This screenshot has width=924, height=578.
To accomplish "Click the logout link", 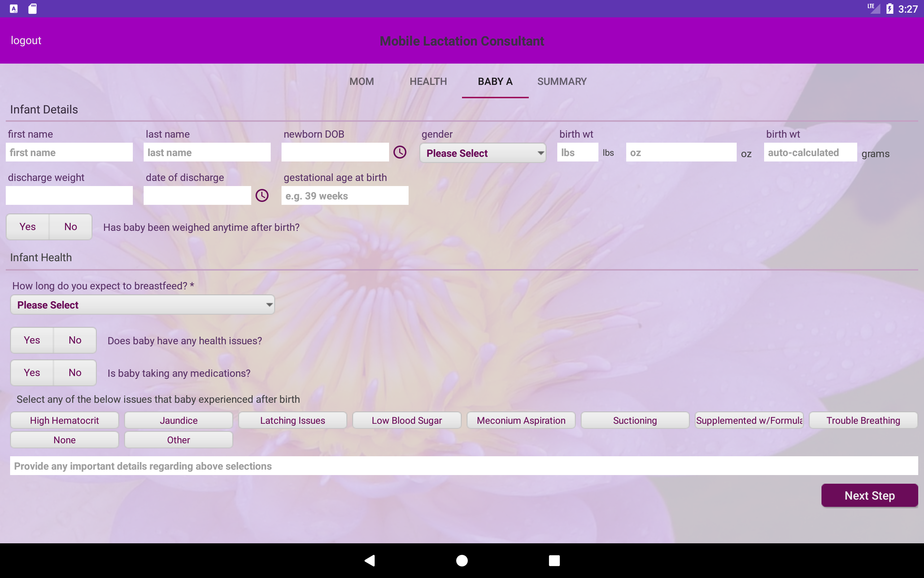I will click(26, 40).
